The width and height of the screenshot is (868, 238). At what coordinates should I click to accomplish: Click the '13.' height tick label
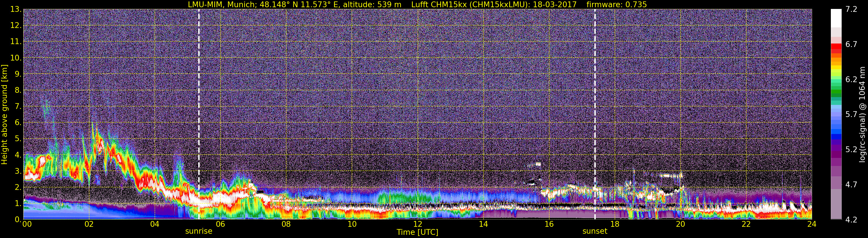pos(16,10)
